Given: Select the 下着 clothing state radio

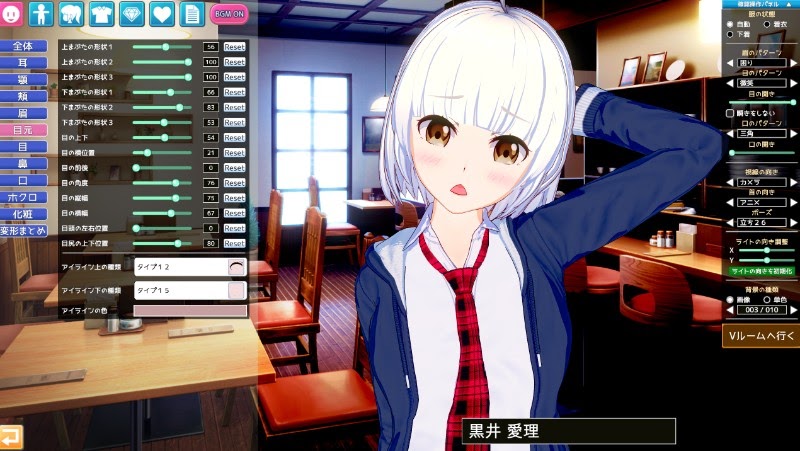Looking at the screenshot, I should click(x=730, y=34).
